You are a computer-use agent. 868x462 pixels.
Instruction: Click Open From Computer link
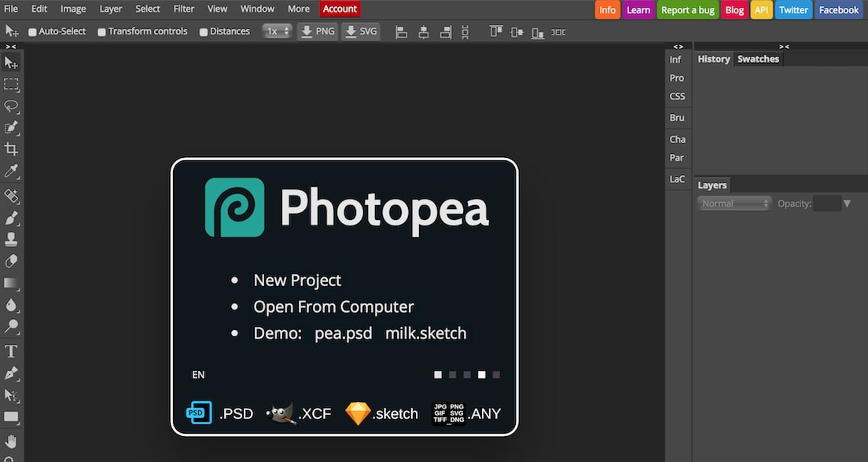click(334, 306)
